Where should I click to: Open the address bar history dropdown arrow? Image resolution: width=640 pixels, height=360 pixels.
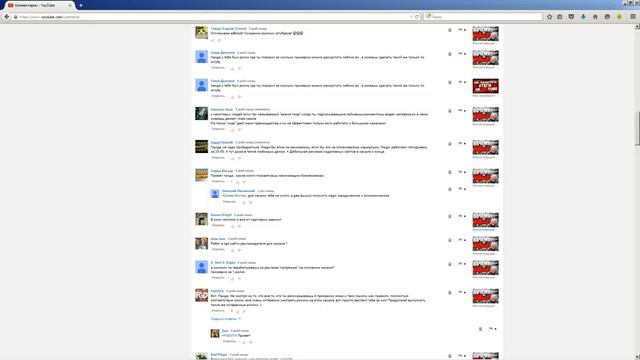pos(411,17)
